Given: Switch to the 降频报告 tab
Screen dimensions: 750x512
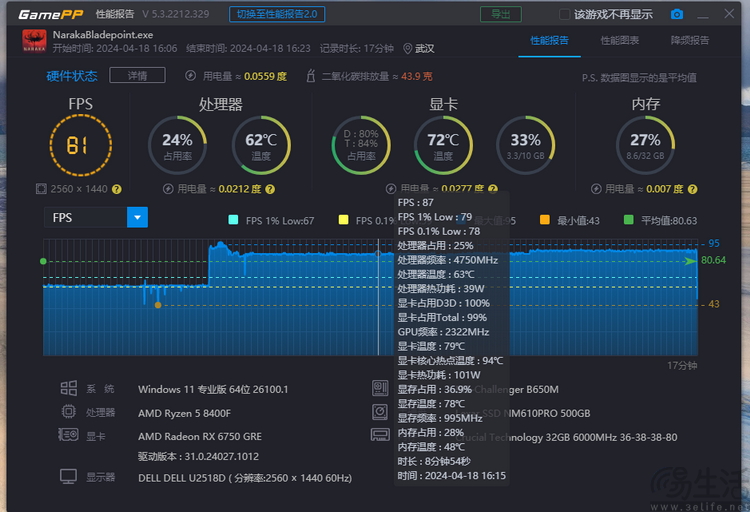Looking at the screenshot, I should [x=690, y=41].
